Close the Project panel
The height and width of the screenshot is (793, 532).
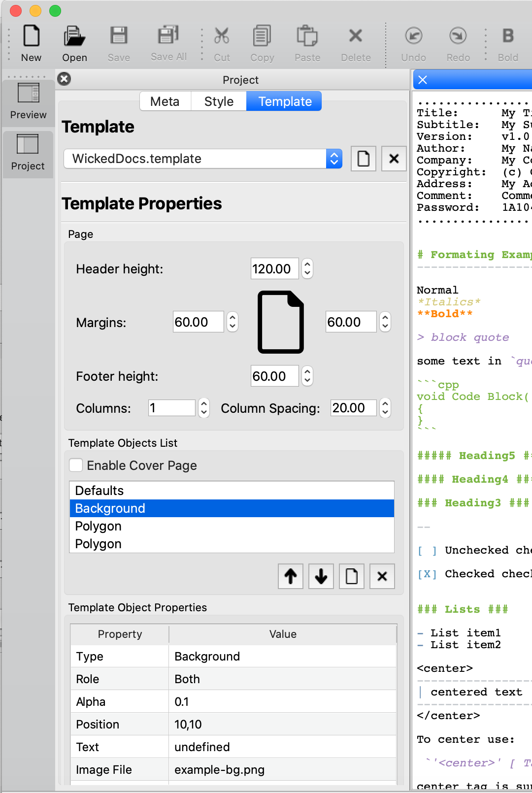point(64,79)
